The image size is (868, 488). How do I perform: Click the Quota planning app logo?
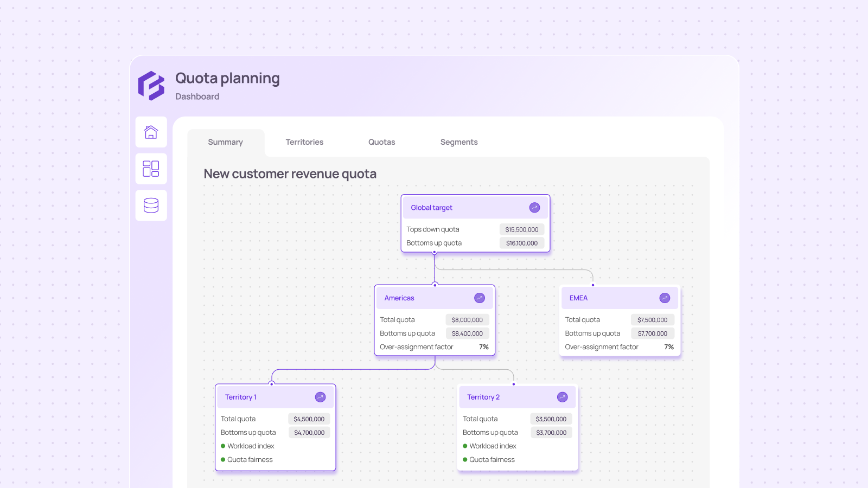[151, 86]
